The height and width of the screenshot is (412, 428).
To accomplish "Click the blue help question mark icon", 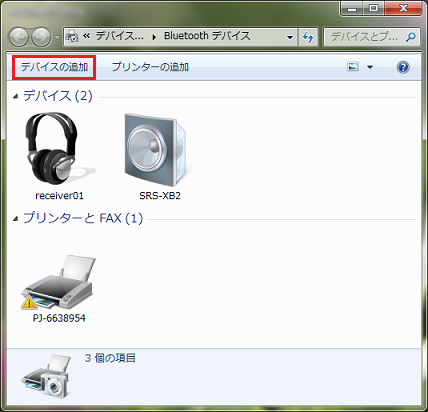I will [403, 67].
